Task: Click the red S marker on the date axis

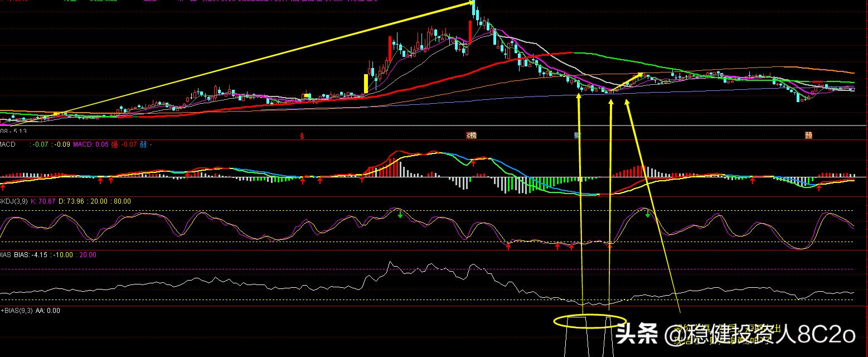Action: point(302,135)
